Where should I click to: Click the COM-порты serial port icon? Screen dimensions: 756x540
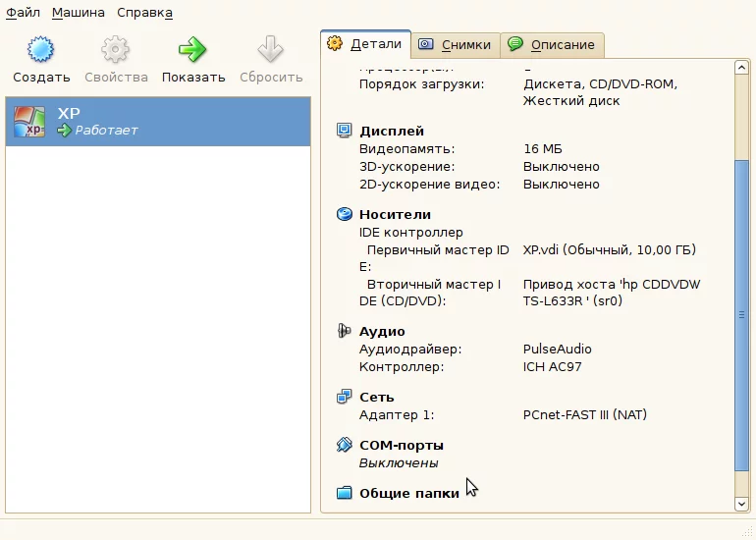pos(344,445)
